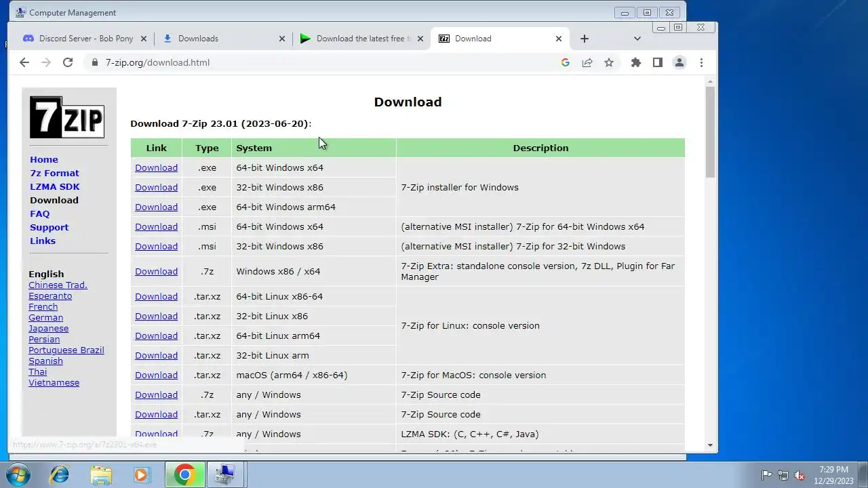The image size is (868, 488).
Task: Open the Windows Start button
Action: tap(18, 475)
